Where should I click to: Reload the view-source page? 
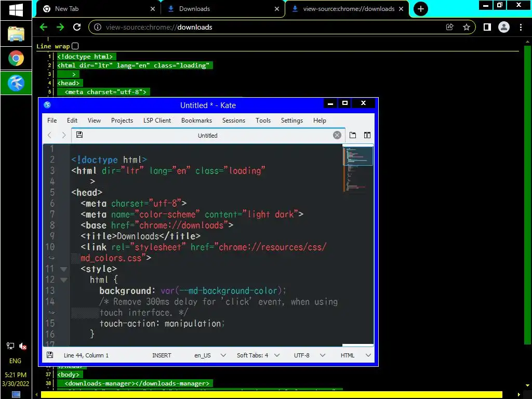(x=77, y=27)
